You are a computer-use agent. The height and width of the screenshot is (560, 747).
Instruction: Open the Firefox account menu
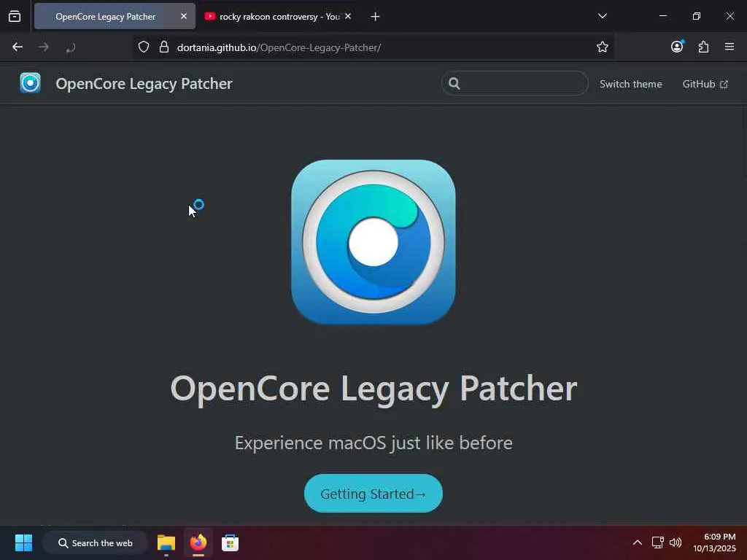677,47
